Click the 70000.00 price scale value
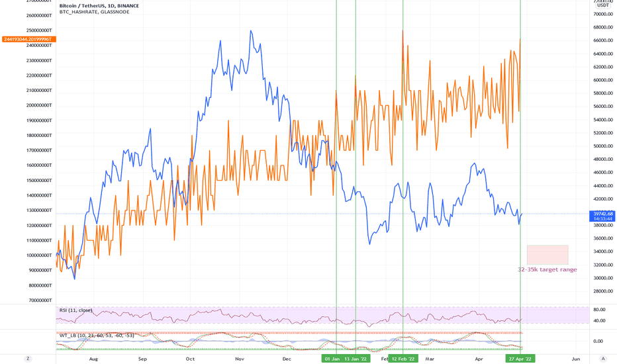 [603, 14]
